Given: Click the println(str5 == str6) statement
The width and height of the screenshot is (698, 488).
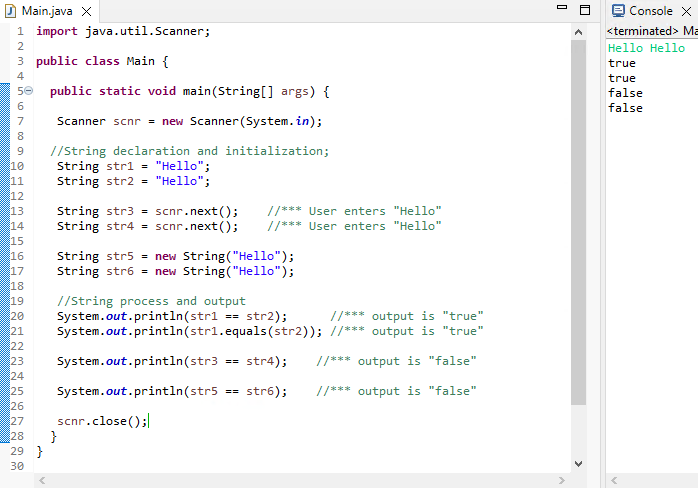Looking at the screenshot, I should (x=172, y=391).
